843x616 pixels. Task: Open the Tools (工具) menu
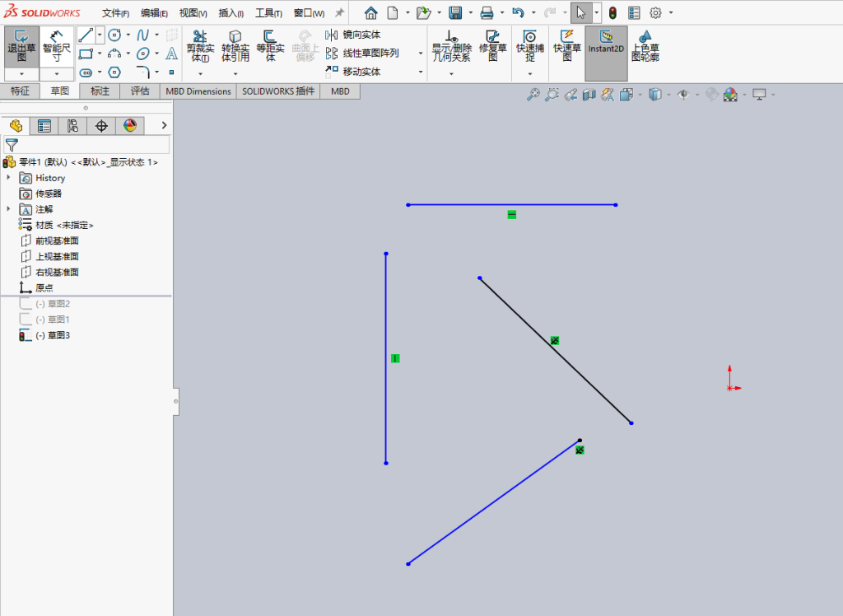(x=268, y=13)
